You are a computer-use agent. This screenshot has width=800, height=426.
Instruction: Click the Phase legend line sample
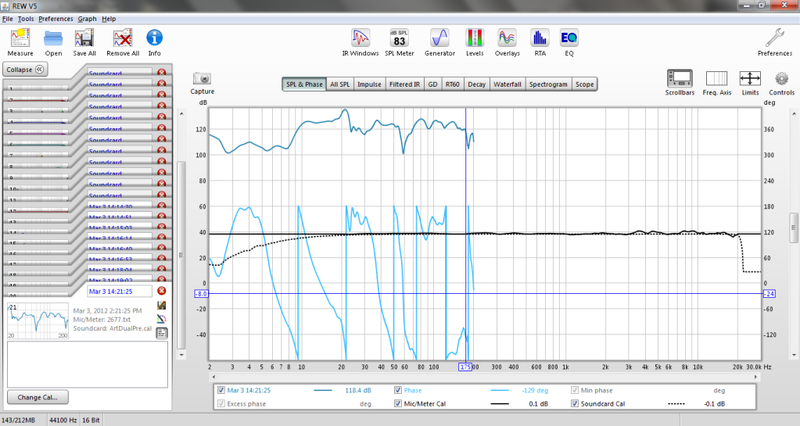pos(499,390)
